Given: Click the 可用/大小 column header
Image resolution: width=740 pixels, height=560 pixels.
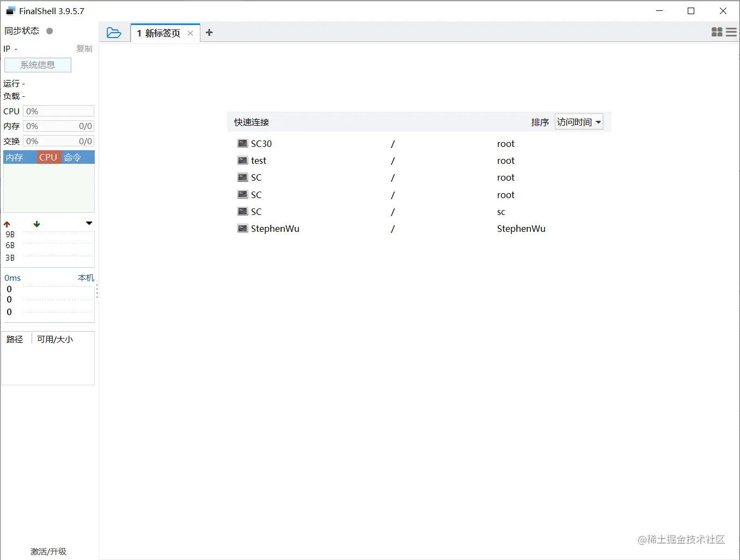Looking at the screenshot, I should coord(55,339).
